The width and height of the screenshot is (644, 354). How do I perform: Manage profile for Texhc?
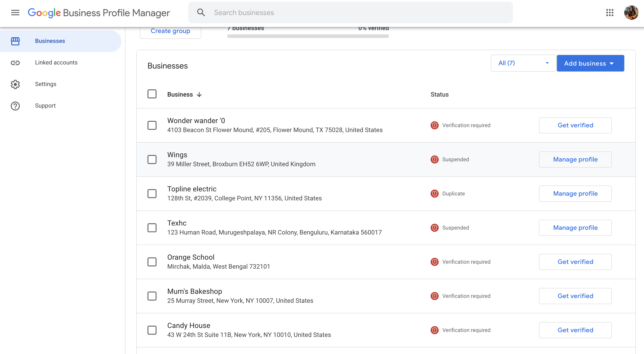pyautogui.click(x=575, y=228)
